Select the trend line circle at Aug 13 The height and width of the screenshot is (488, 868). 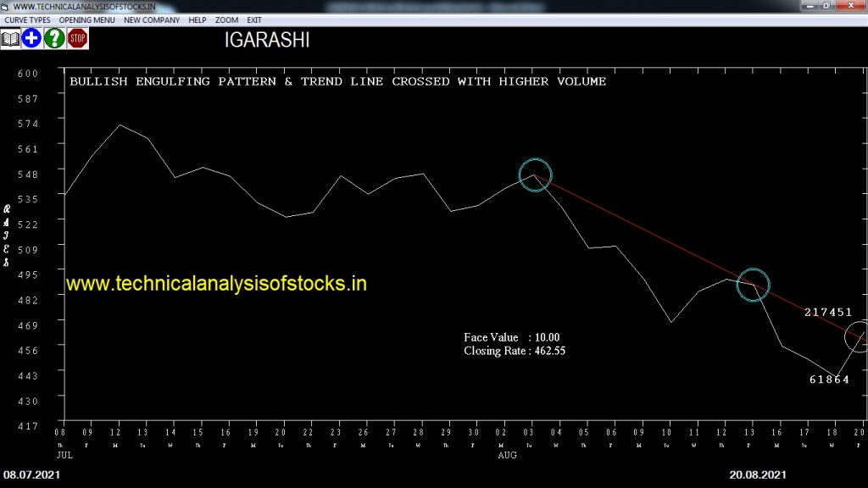[x=753, y=285]
